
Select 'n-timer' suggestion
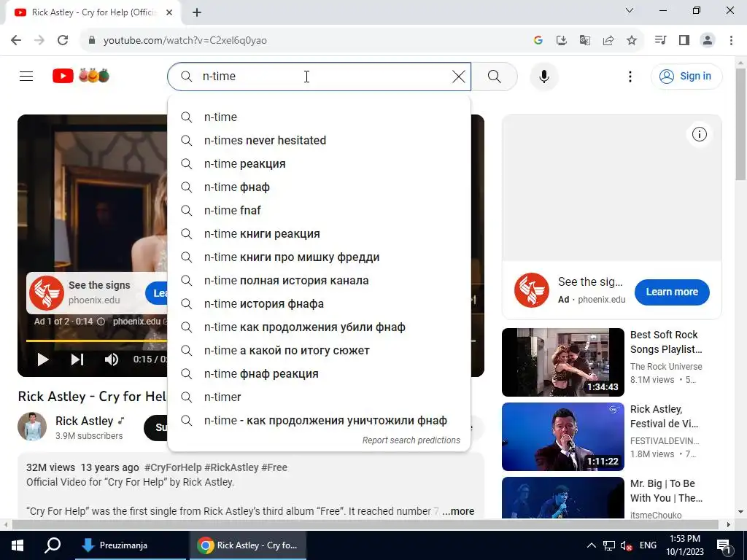pyautogui.click(x=320, y=397)
